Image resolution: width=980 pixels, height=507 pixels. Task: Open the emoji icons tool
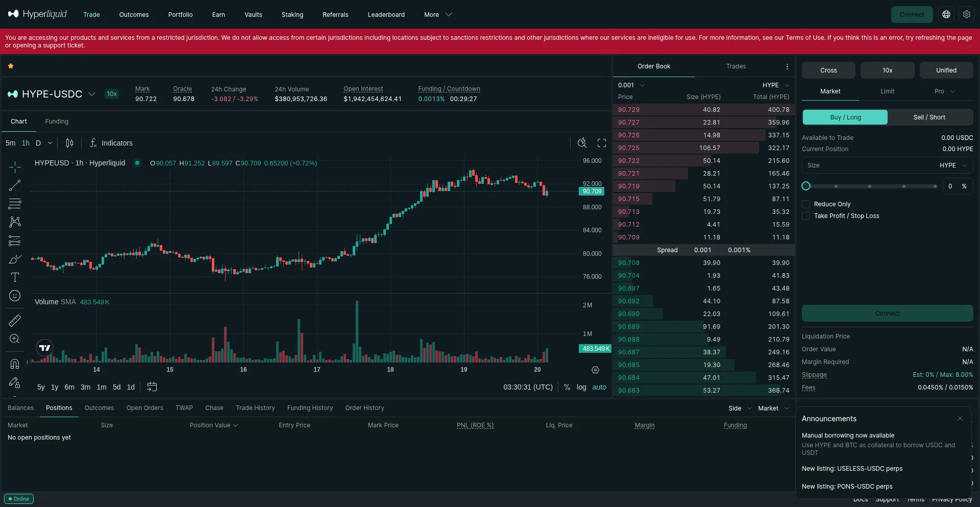coord(15,296)
